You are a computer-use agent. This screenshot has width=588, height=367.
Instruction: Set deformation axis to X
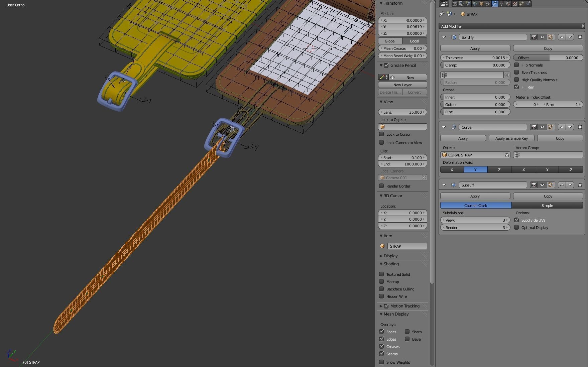452,170
